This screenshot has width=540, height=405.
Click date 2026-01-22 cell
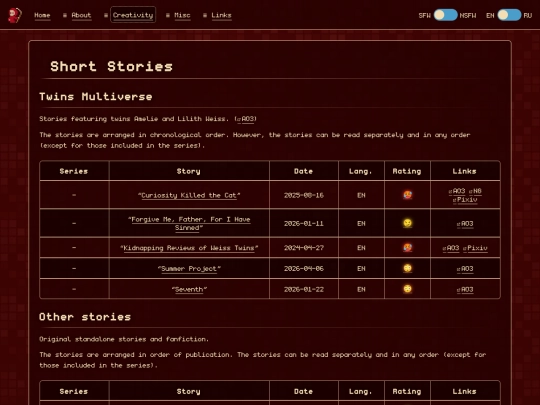pyautogui.click(x=304, y=290)
